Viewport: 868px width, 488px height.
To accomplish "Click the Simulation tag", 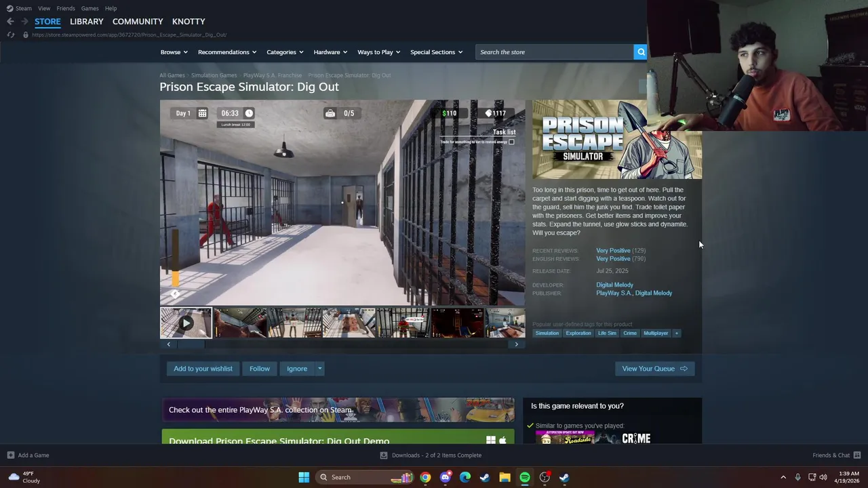I will (547, 333).
